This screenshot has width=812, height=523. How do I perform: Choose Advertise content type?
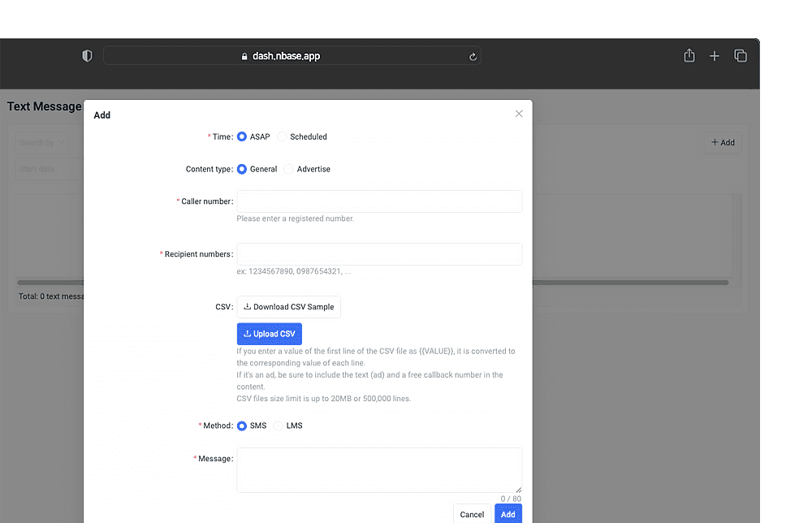(x=289, y=170)
